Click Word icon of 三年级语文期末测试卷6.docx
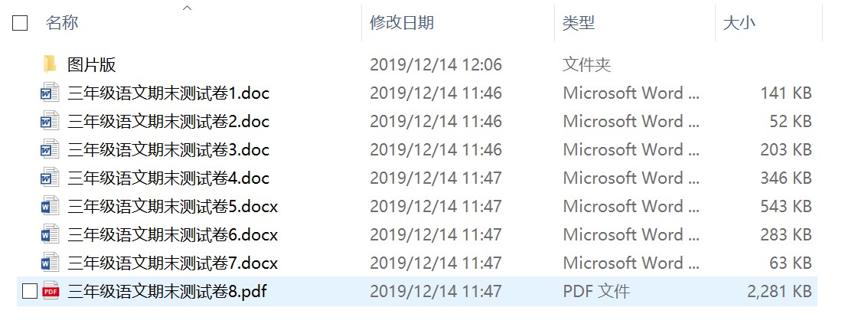Viewport: 868px width, 327px height. [50, 234]
